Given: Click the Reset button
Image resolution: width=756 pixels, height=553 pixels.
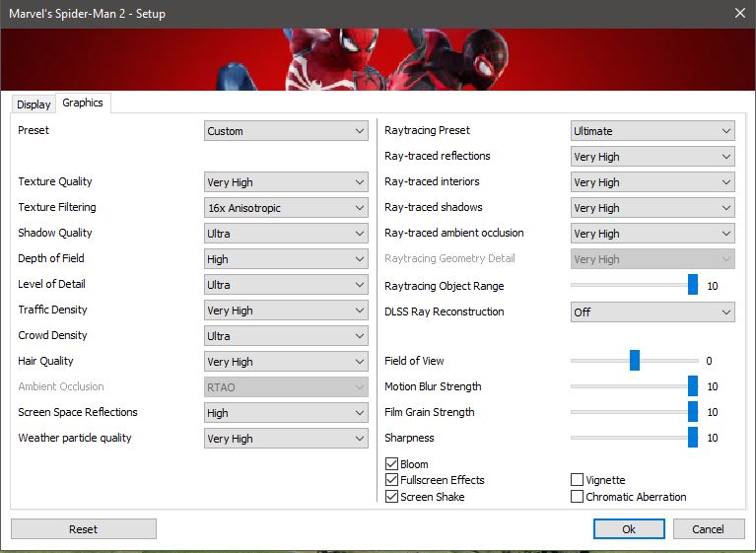Looking at the screenshot, I should [x=84, y=529].
